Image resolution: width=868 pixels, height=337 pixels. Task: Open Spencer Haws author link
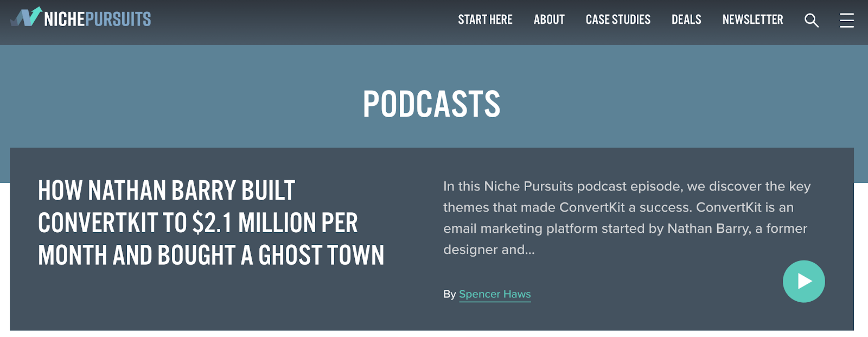click(495, 294)
